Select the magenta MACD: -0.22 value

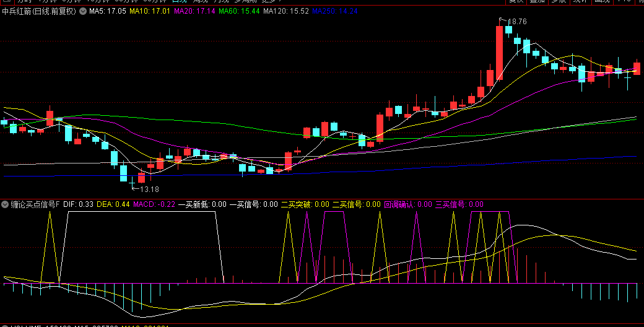154,204
